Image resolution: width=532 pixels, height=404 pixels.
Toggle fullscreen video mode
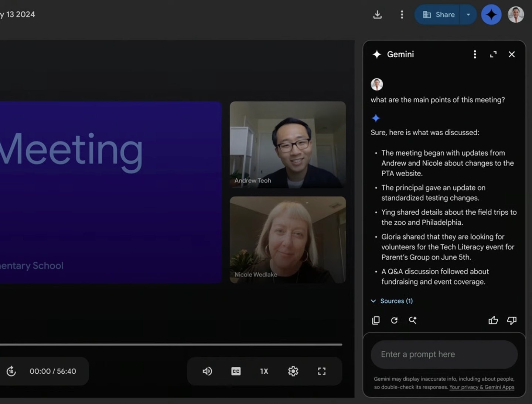click(x=322, y=371)
